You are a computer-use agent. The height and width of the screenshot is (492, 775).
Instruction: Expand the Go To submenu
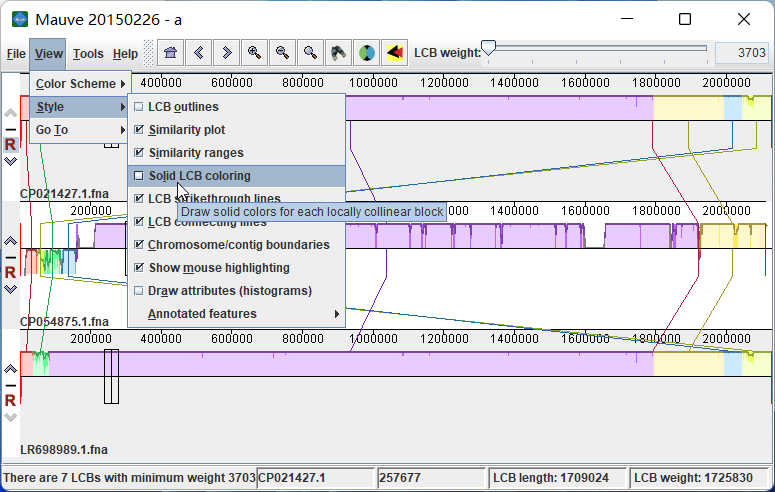80,130
